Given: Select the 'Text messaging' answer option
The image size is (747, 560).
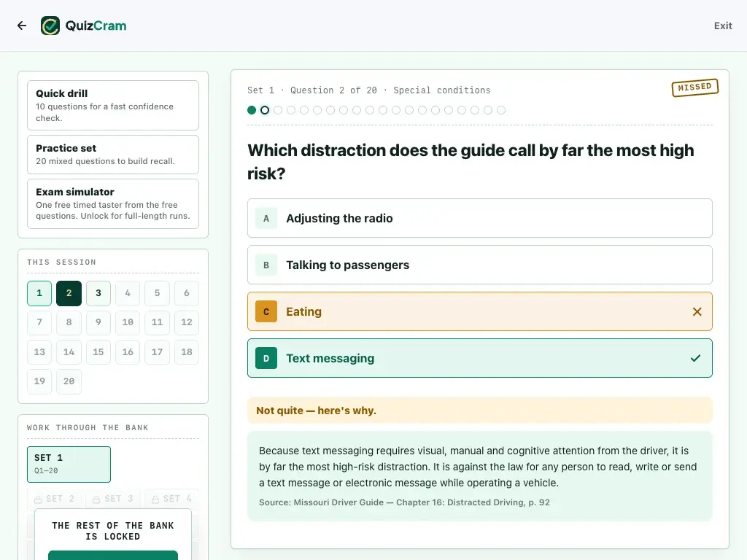Looking at the screenshot, I should [x=480, y=358].
